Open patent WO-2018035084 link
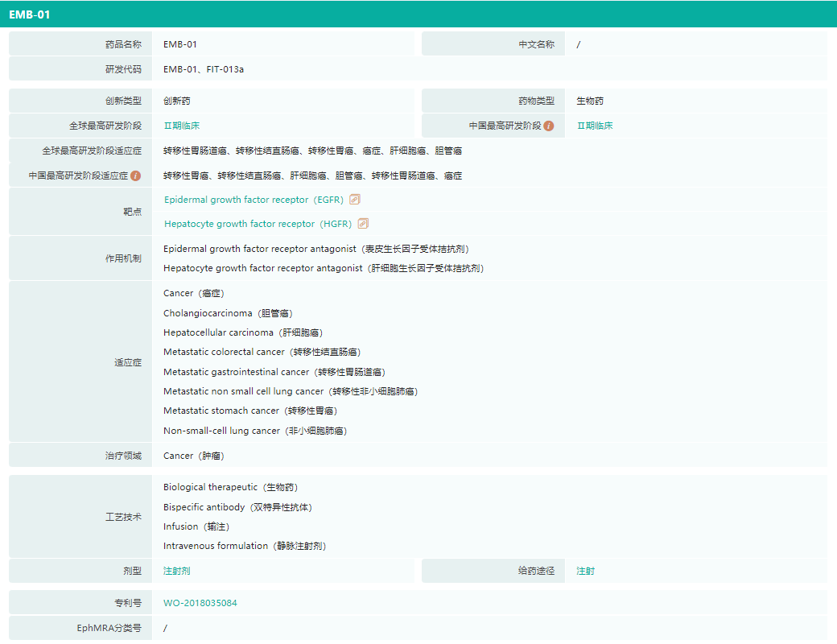This screenshot has height=644, width=837. [200, 603]
